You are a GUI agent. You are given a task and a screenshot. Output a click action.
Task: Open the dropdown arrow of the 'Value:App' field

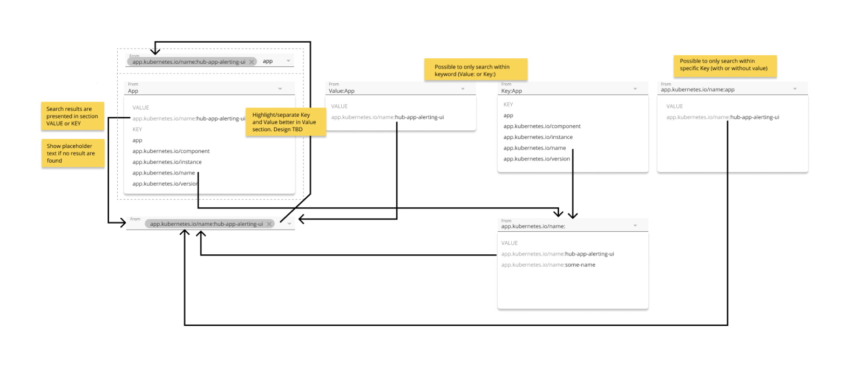click(463, 89)
